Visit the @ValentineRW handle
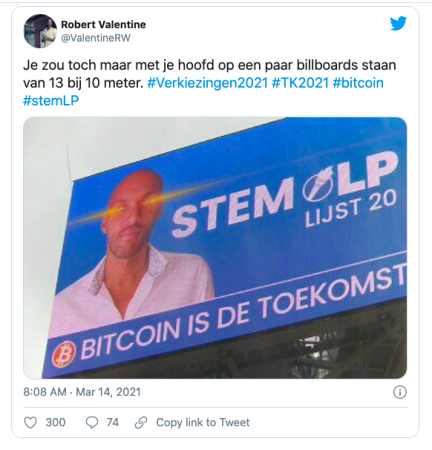Image resolution: width=432 pixels, height=450 pixels. (x=96, y=38)
